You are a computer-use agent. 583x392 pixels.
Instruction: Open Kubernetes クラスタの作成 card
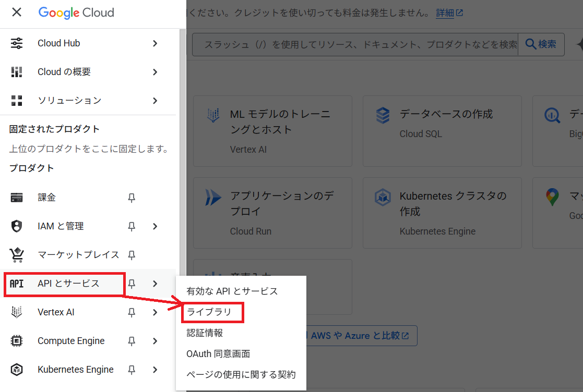pyautogui.click(x=442, y=213)
